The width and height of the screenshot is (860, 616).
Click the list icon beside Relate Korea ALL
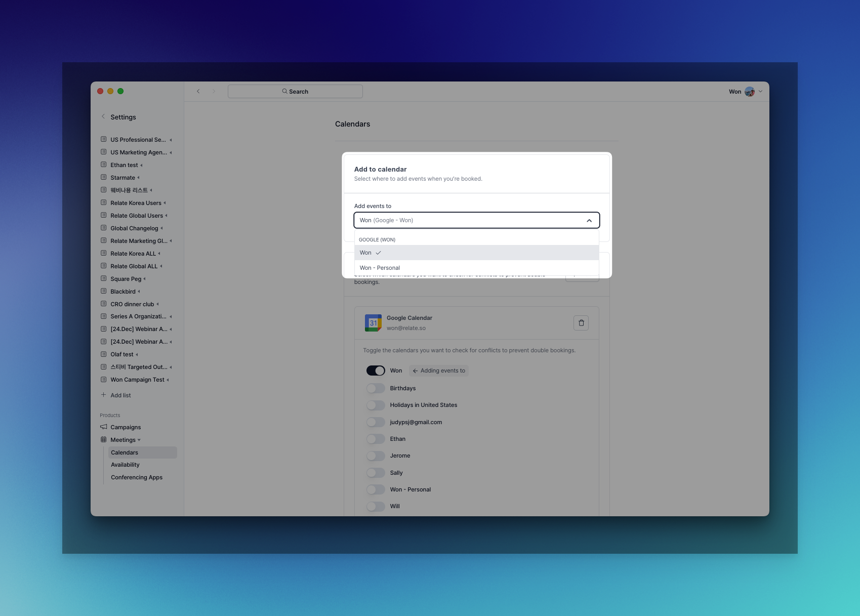coord(103,253)
